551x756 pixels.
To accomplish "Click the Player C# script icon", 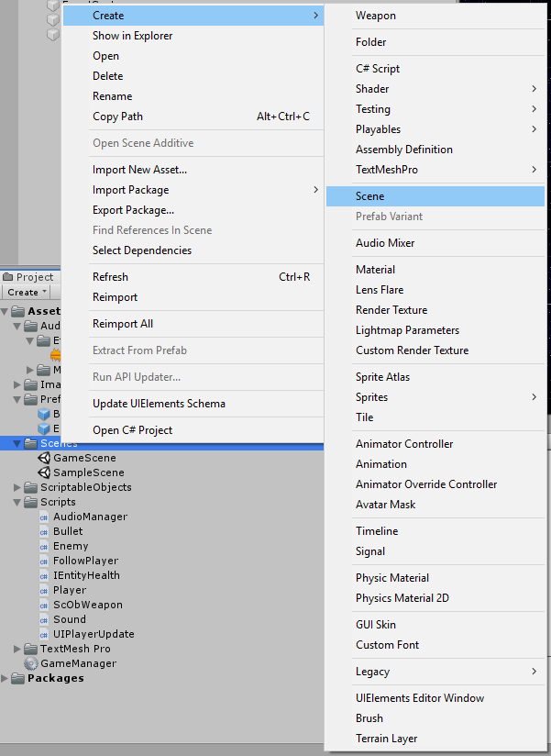I will (x=44, y=591).
